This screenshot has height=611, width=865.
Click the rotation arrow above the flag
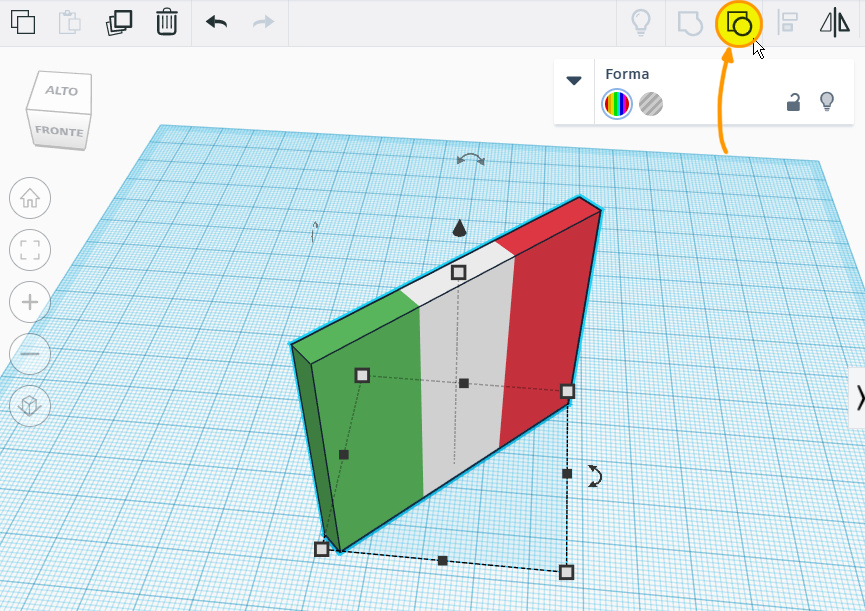pyautogui.click(x=471, y=159)
